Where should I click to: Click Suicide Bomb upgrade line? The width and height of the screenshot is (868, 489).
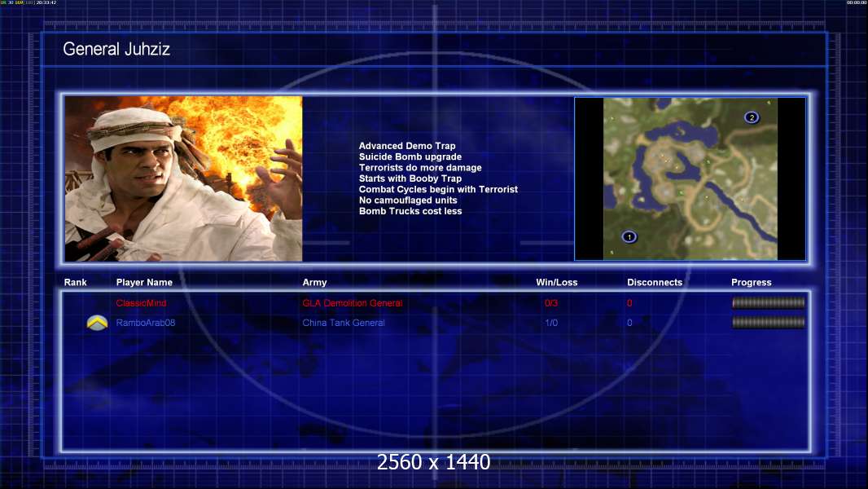(410, 156)
